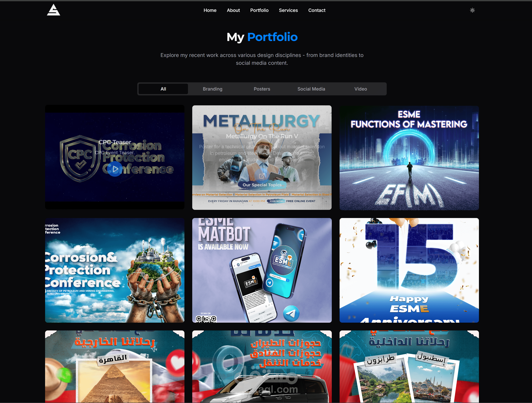Open Services nav item
Viewport: 532px width, 403px height.
point(288,10)
